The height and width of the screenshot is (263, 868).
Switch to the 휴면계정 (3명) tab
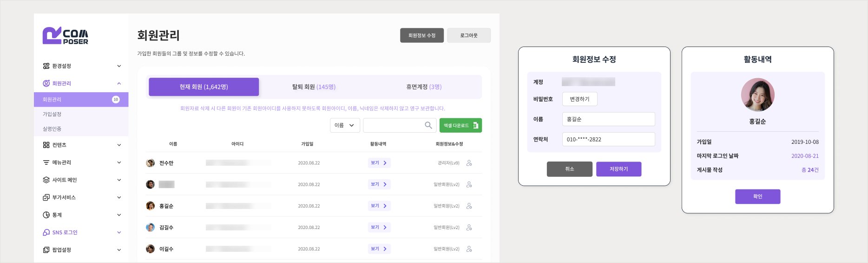pyautogui.click(x=424, y=87)
